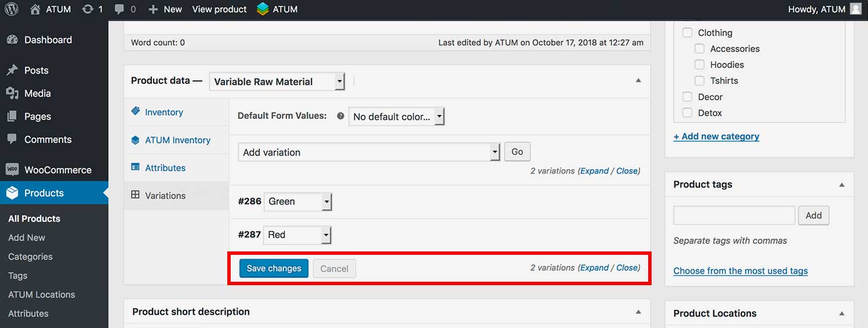Open the Variable Raw Material product type dropdown

pos(277,81)
